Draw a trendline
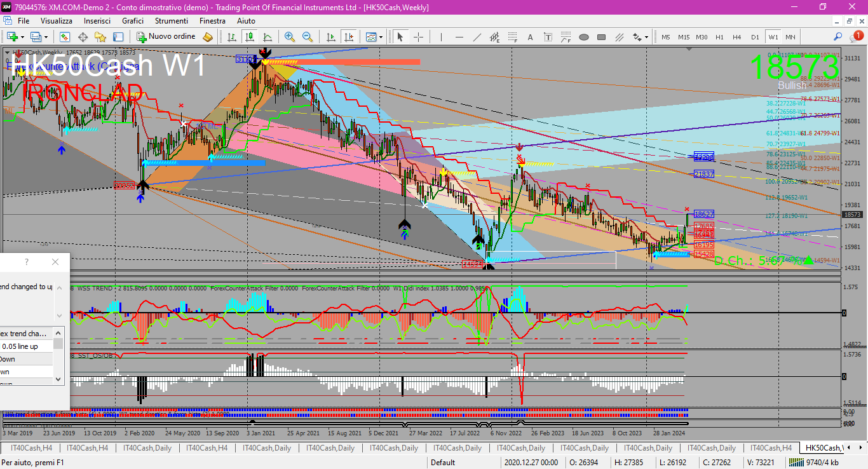868x469 pixels. pyautogui.click(x=477, y=37)
